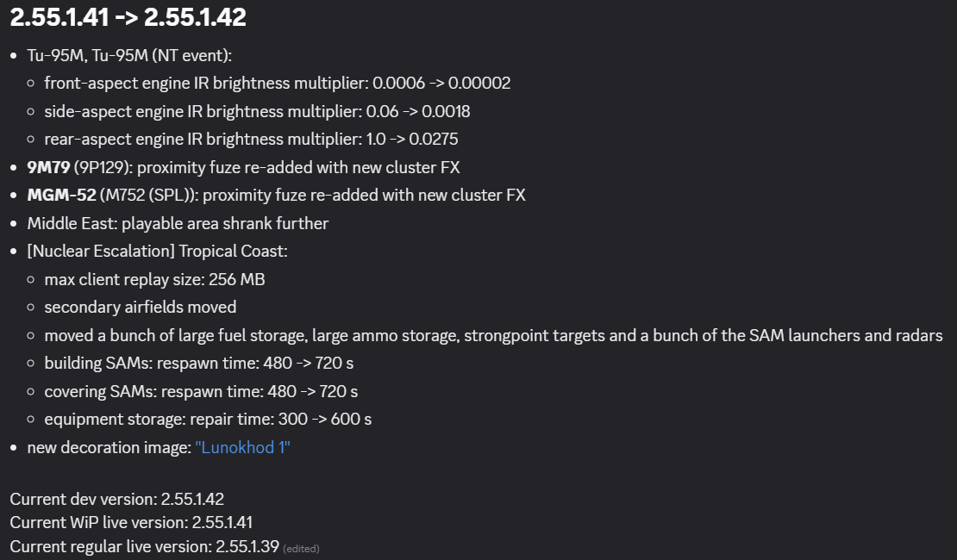Image resolution: width=957 pixels, height=560 pixels.
Task: Click the Tu-95M (NT event) bullet line
Action: click(129, 56)
